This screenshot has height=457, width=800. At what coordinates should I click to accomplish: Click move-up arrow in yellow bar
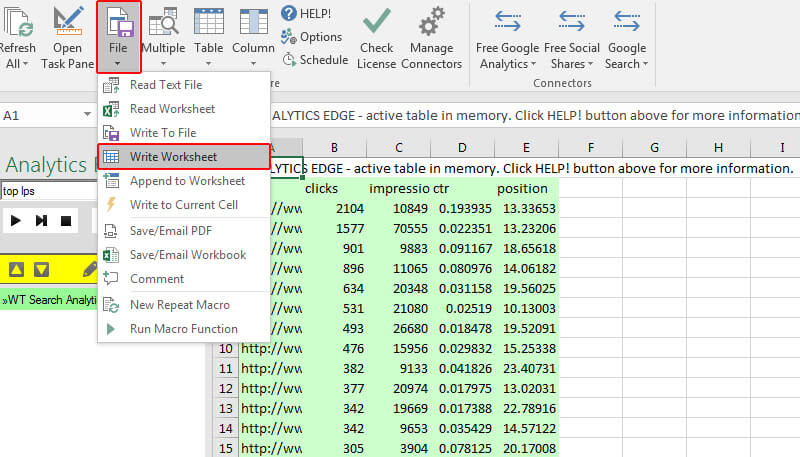click(16, 269)
